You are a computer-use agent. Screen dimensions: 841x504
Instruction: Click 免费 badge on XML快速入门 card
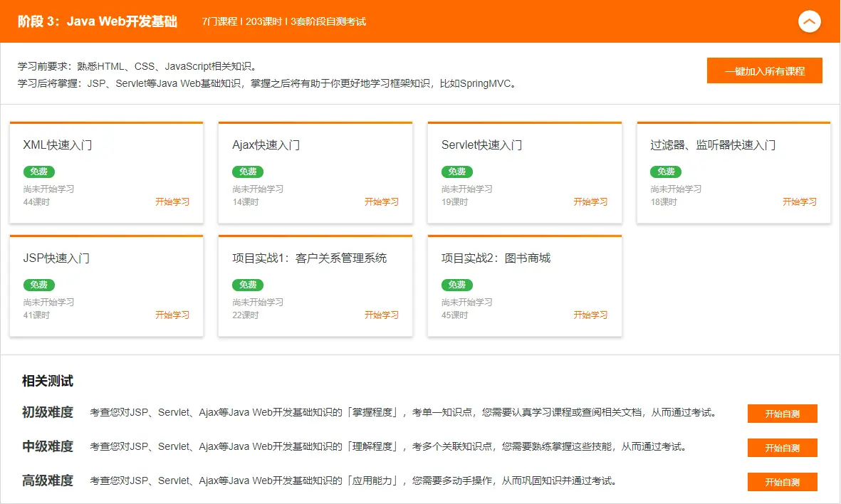coord(38,172)
